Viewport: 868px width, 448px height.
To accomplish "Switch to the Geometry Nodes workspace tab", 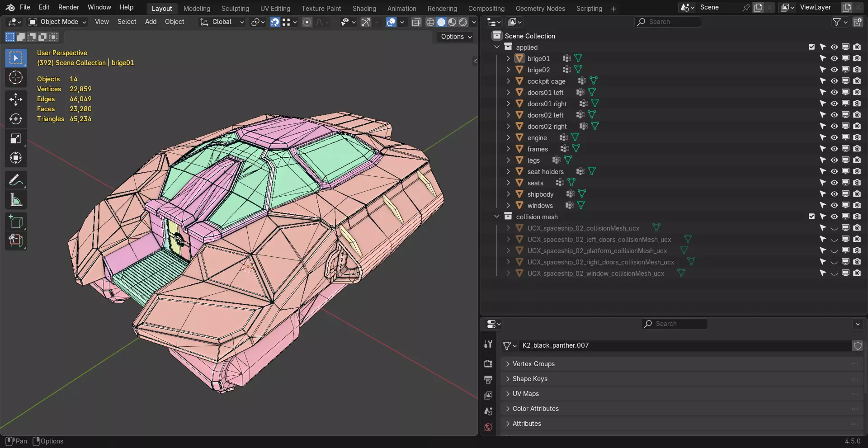I will pyautogui.click(x=540, y=9).
